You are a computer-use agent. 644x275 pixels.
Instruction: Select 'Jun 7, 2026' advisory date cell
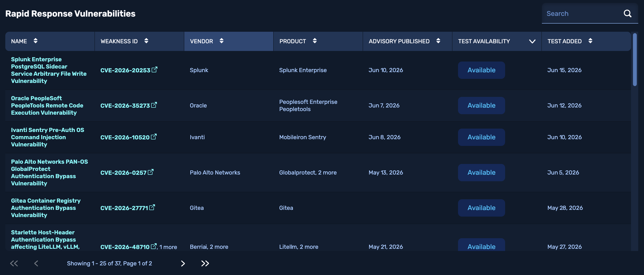384,105
